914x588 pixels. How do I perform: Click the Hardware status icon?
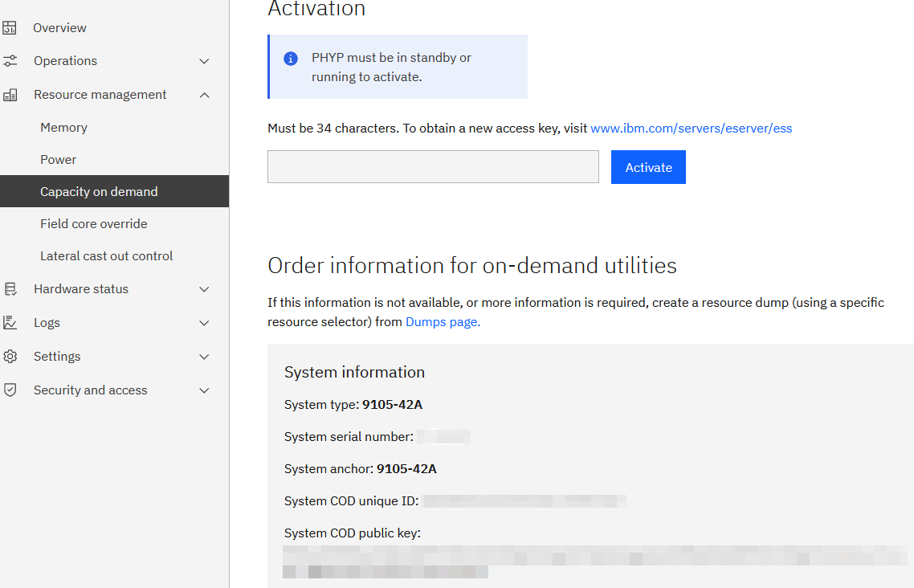tap(10, 288)
